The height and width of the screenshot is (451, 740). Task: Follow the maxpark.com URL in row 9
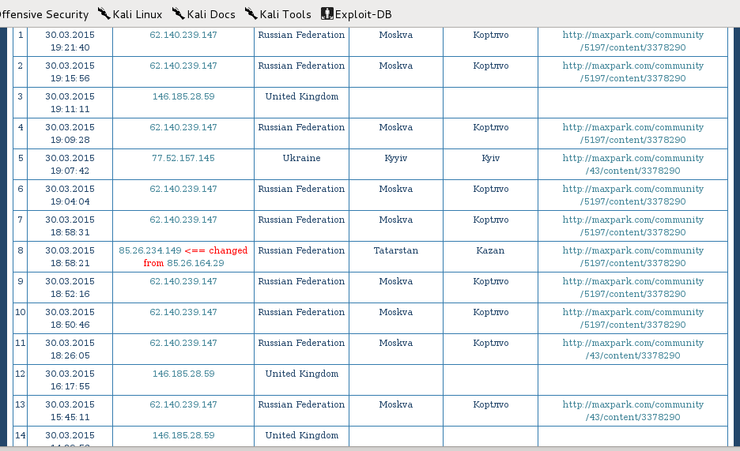tap(632, 287)
